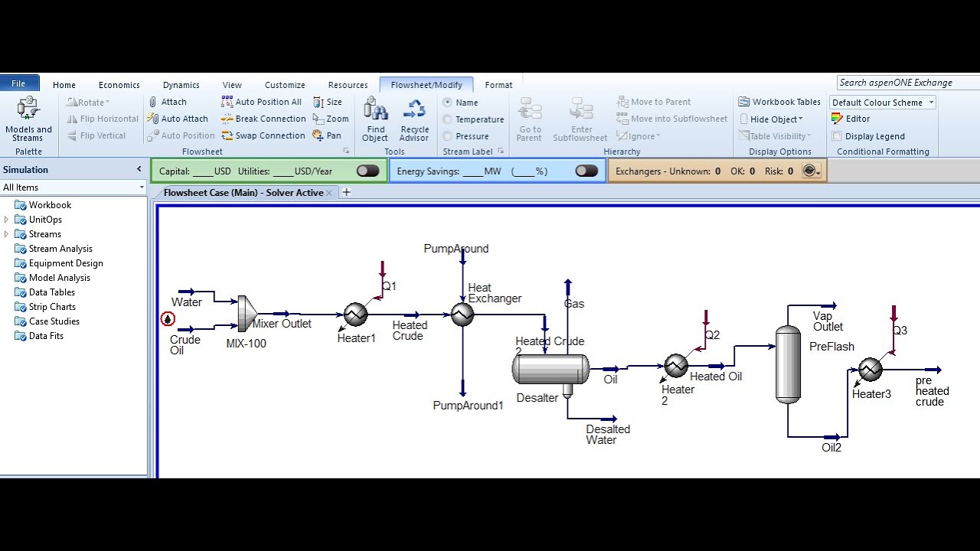The width and height of the screenshot is (980, 551).
Task: Click the Mixer Outlet stream label
Action: click(282, 324)
